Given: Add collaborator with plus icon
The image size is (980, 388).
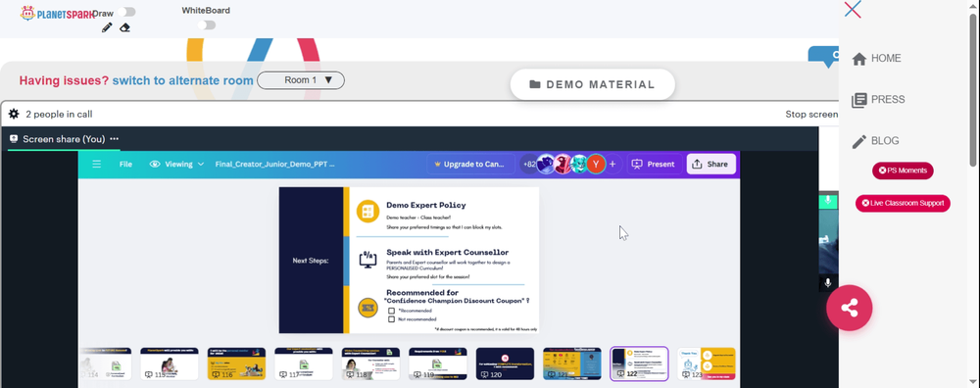Looking at the screenshot, I should point(612,165).
